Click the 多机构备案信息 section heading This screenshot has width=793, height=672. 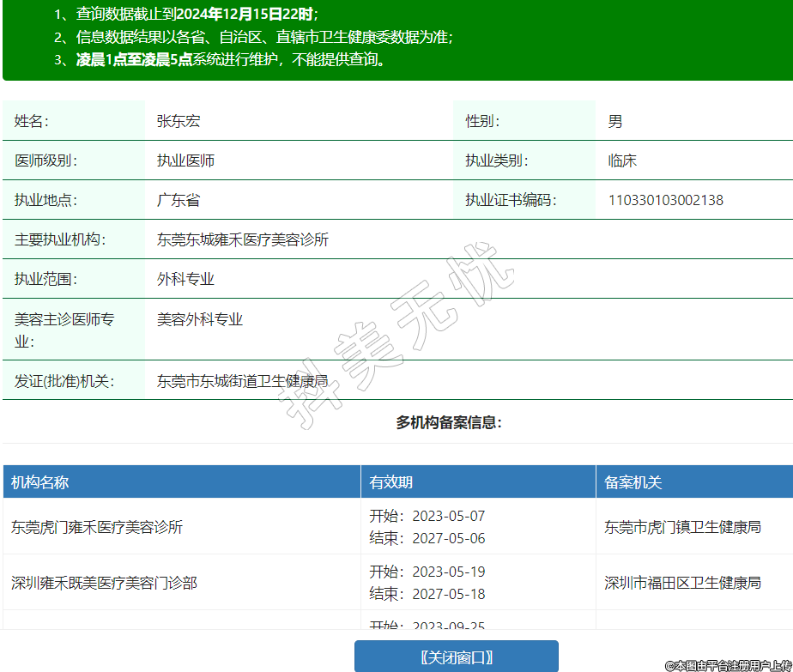(448, 422)
